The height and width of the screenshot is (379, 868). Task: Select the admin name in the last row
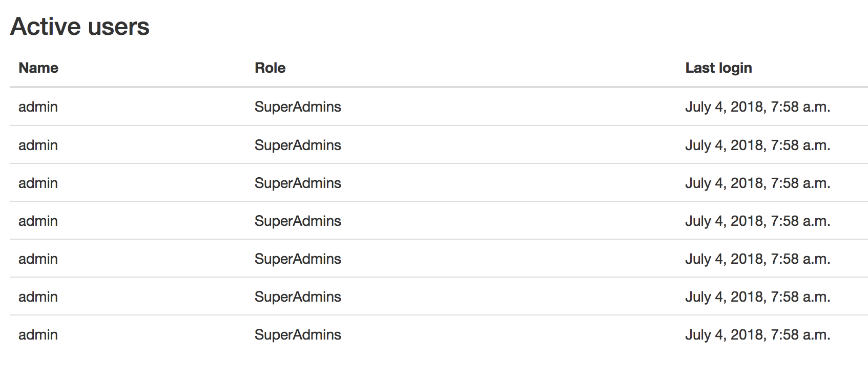pos(38,334)
